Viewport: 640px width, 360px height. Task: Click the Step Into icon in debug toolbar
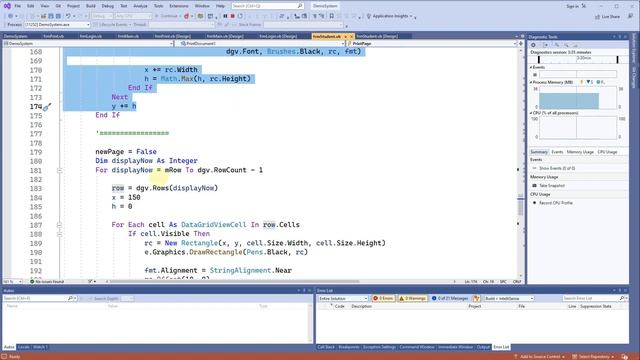(258, 16)
